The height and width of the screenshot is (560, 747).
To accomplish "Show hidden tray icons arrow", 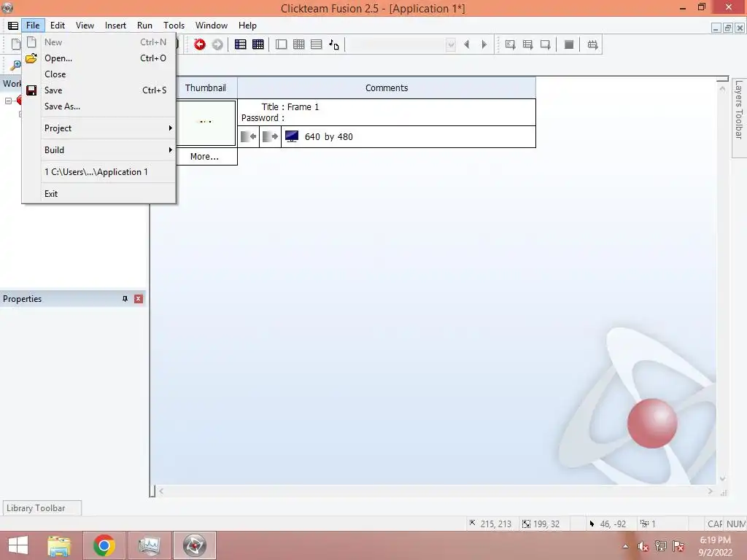I will point(625,546).
